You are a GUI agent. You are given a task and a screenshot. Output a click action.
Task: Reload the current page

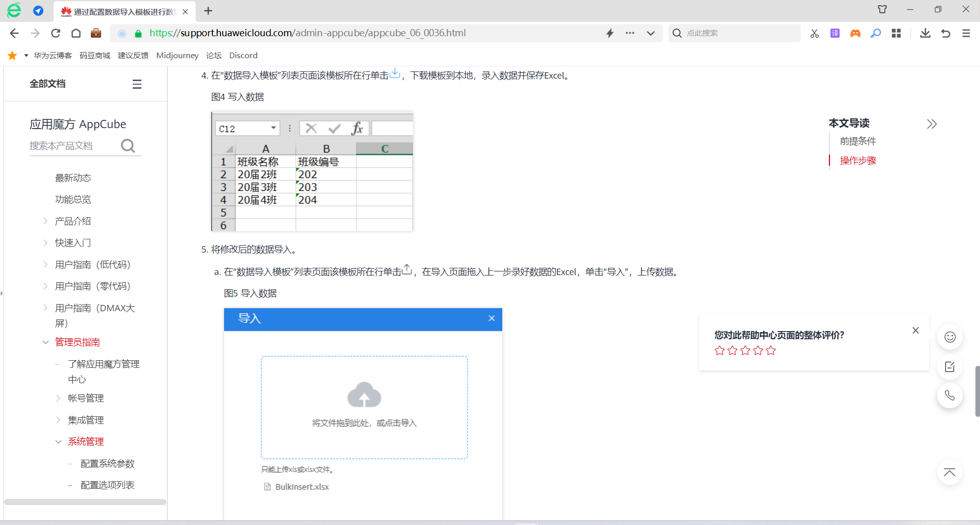(x=56, y=33)
